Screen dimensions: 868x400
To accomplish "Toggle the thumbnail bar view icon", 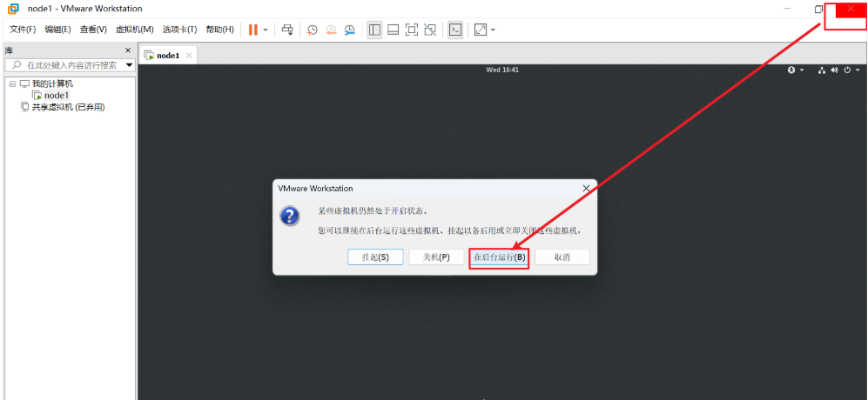I will tap(393, 30).
